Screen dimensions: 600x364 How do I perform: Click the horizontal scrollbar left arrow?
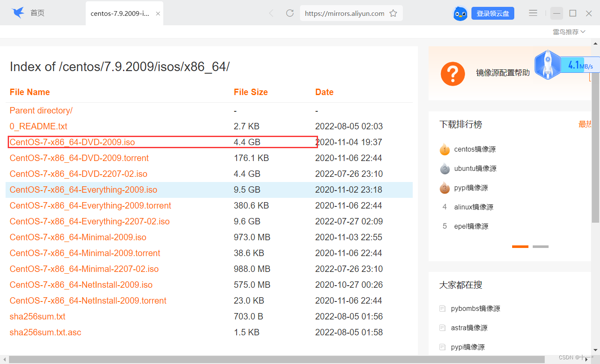click(4, 360)
